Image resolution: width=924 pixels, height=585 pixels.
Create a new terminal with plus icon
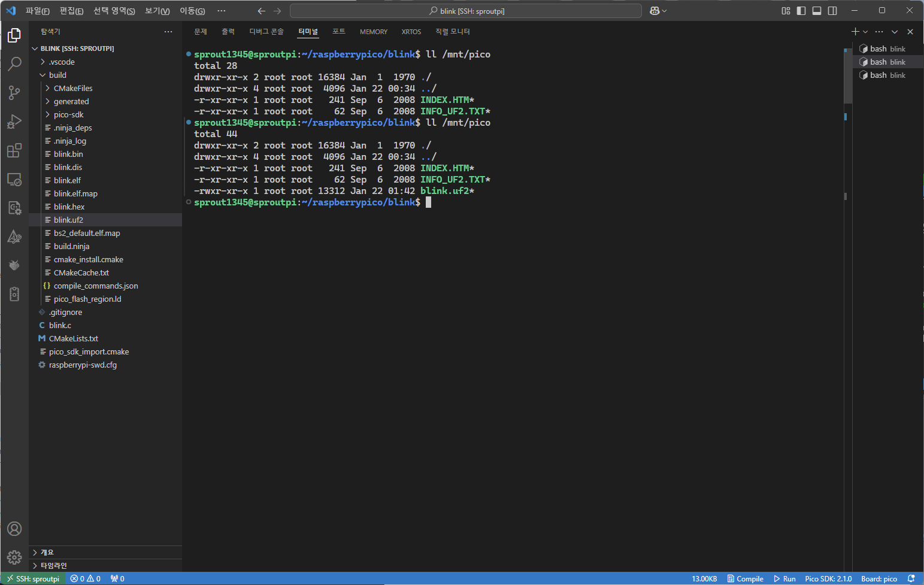tap(855, 32)
